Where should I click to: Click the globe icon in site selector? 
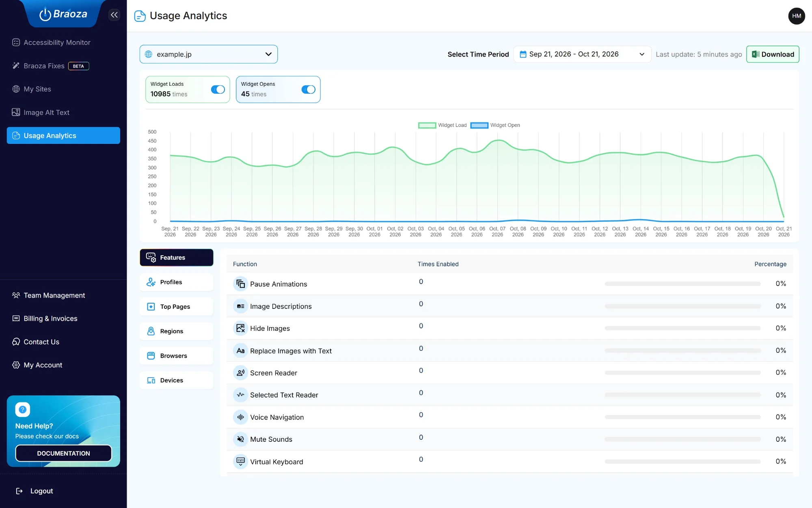click(149, 54)
